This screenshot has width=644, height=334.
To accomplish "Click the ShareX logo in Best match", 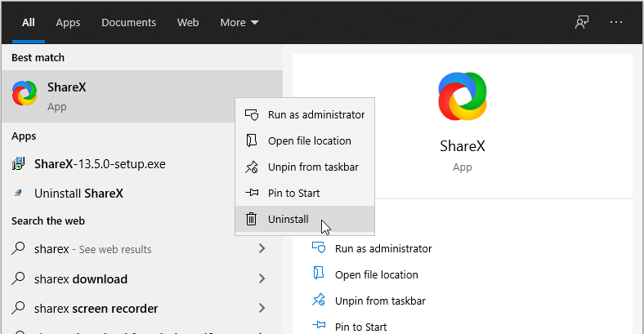I will [x=25, y=95].
